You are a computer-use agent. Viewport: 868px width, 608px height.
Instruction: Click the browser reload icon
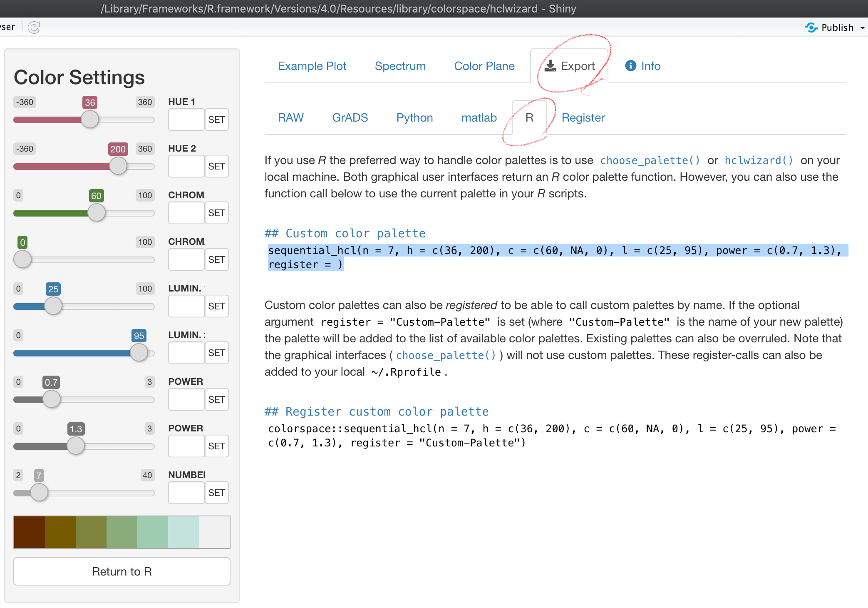click(34, 27)
